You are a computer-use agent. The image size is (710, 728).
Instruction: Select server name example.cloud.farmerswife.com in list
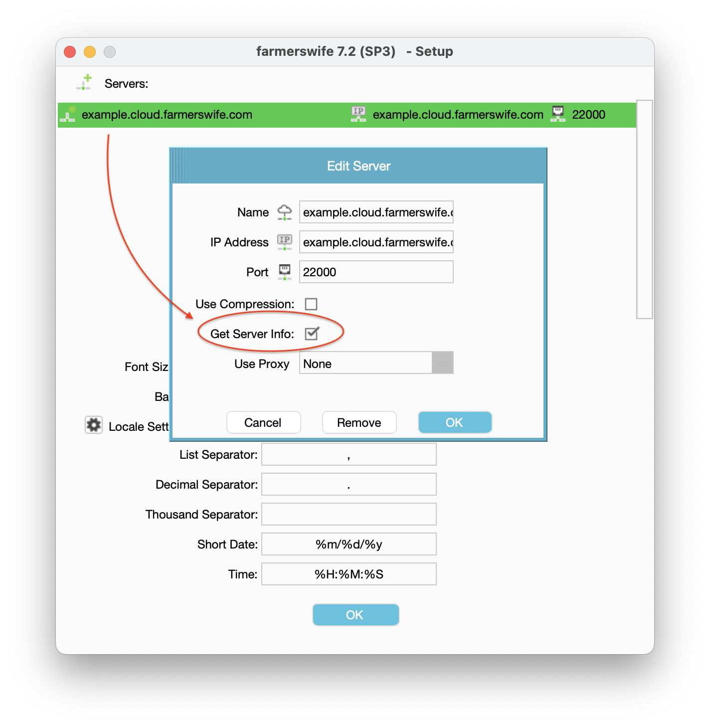[x=167, y=115]
